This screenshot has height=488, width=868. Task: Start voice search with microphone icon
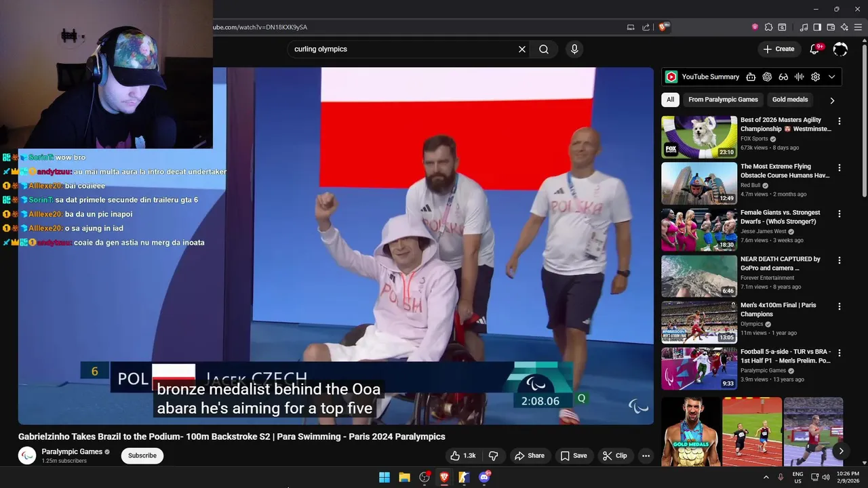click(x=574, y=49)
